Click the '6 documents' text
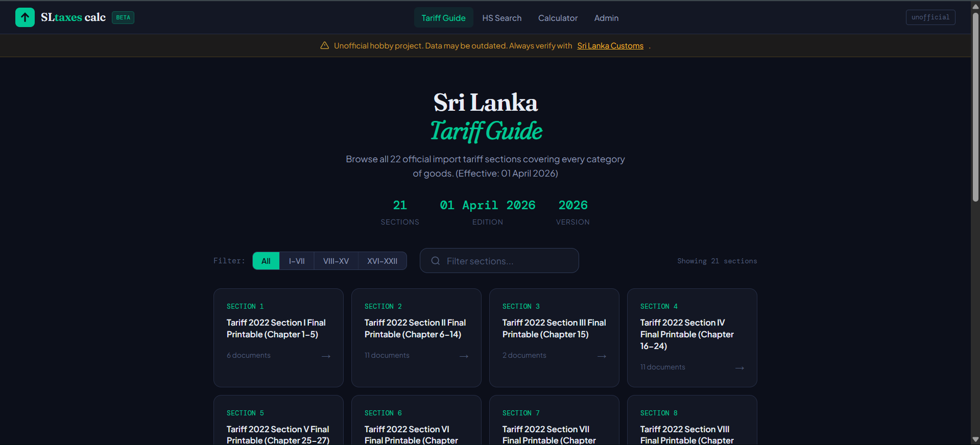The height and width of the screenshot is (445, 980). [249, 355]
